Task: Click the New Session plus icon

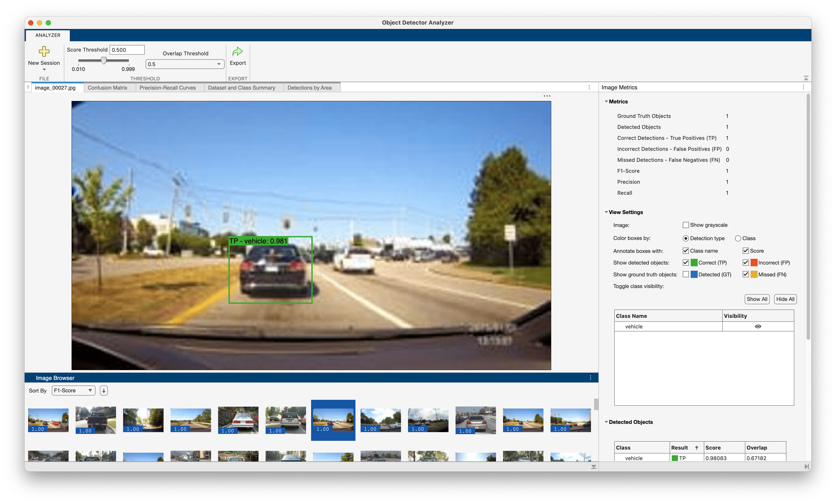Action: click(44, 52)
